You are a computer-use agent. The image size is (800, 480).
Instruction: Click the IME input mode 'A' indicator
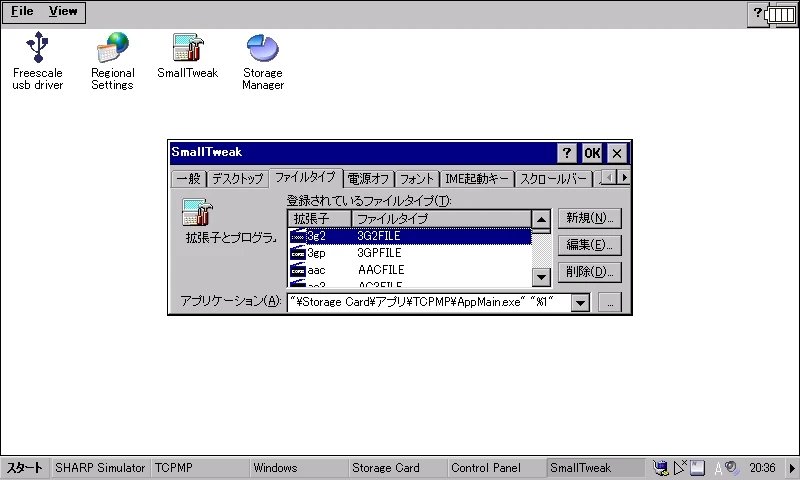pos(718,468)
